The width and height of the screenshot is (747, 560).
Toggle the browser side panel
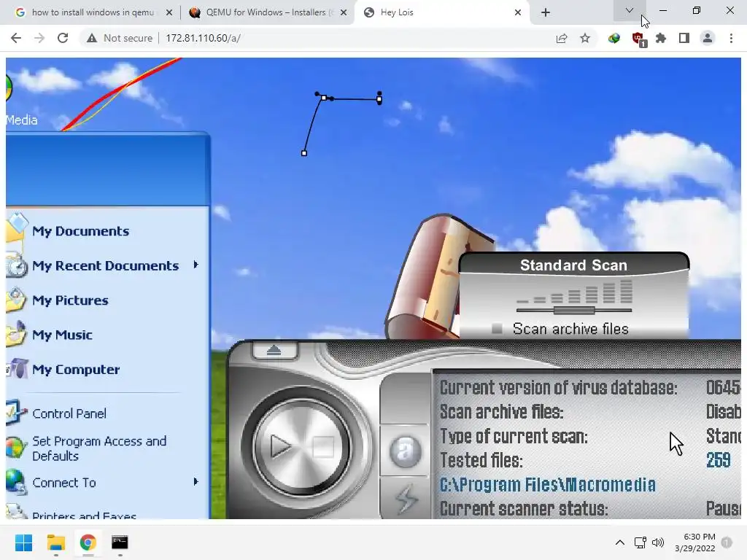pos(684,38)
